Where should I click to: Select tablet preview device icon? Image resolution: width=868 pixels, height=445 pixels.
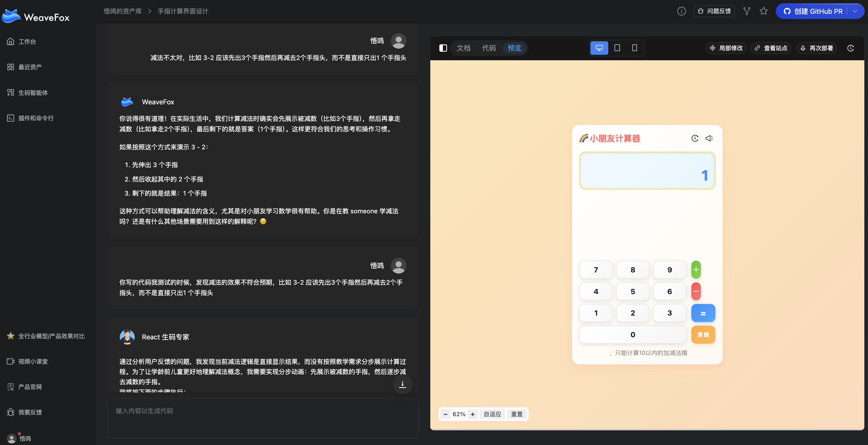tap(617, 48)
